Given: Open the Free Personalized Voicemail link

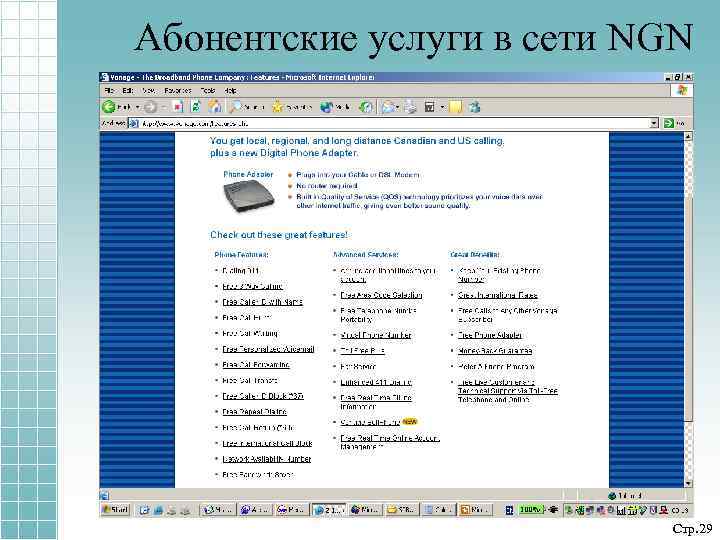Looking at the screenshot, I should tap(268, 349).
